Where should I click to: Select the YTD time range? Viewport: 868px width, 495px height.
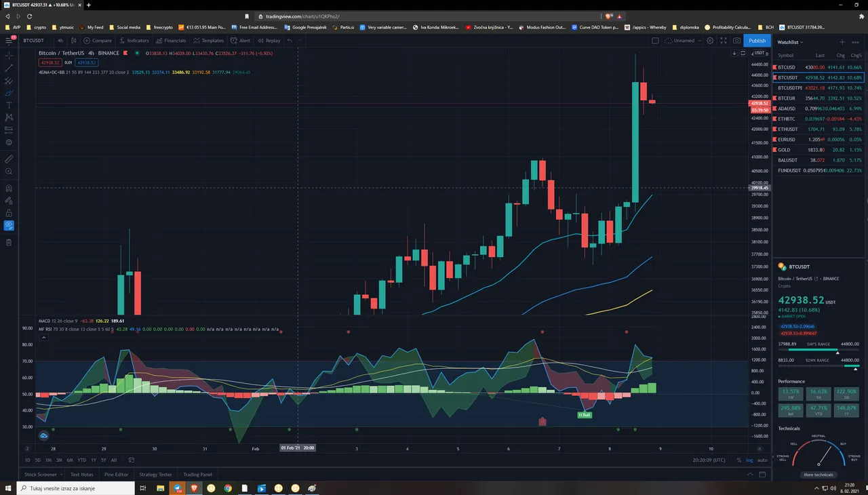pyautogui.click(x=82, y=460)
